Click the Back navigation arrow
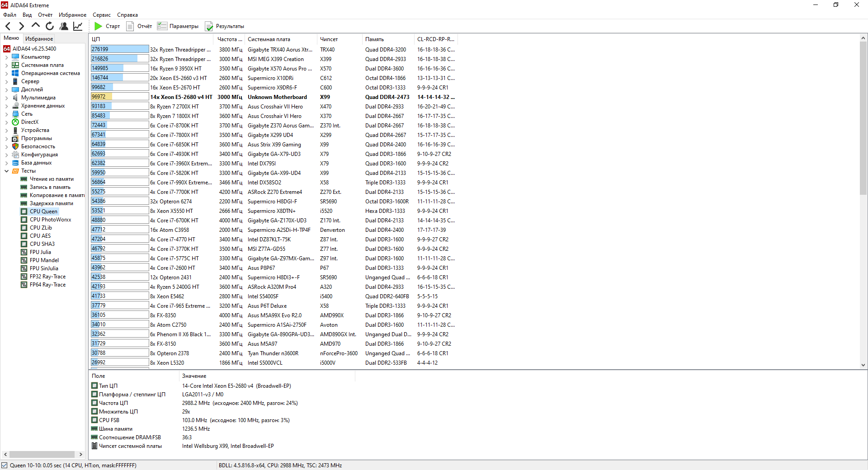 point(8,26)
